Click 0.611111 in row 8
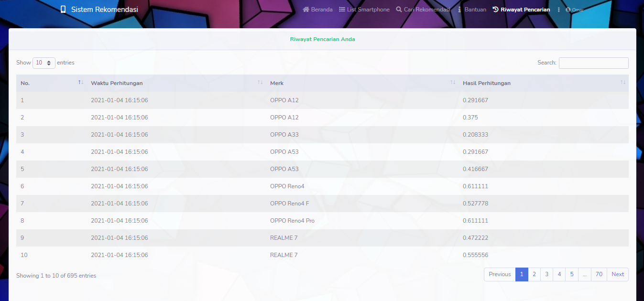 475,221
